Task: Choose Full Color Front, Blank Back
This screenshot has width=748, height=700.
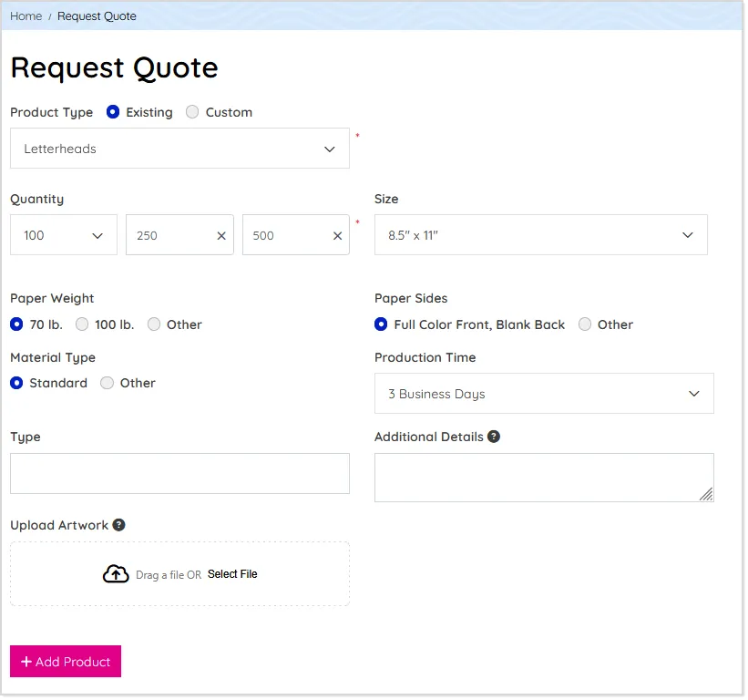Action: click(381, 324)
